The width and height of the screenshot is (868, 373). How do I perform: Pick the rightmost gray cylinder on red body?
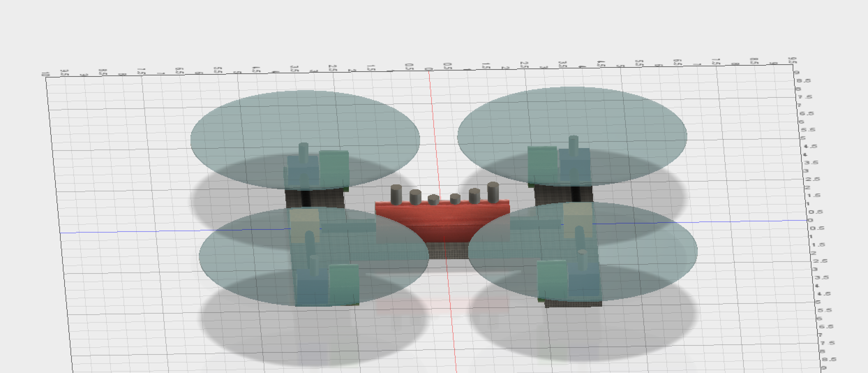[493, 192]
